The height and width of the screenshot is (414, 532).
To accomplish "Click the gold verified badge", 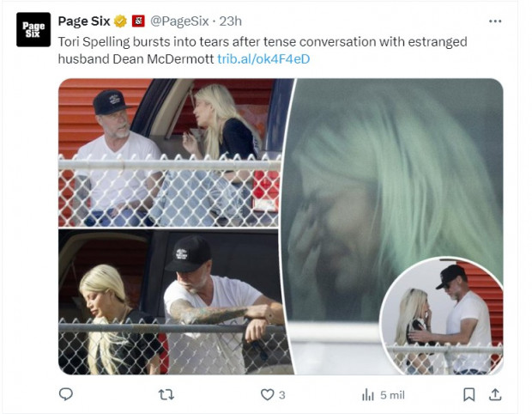I will (x=120, y=21).
